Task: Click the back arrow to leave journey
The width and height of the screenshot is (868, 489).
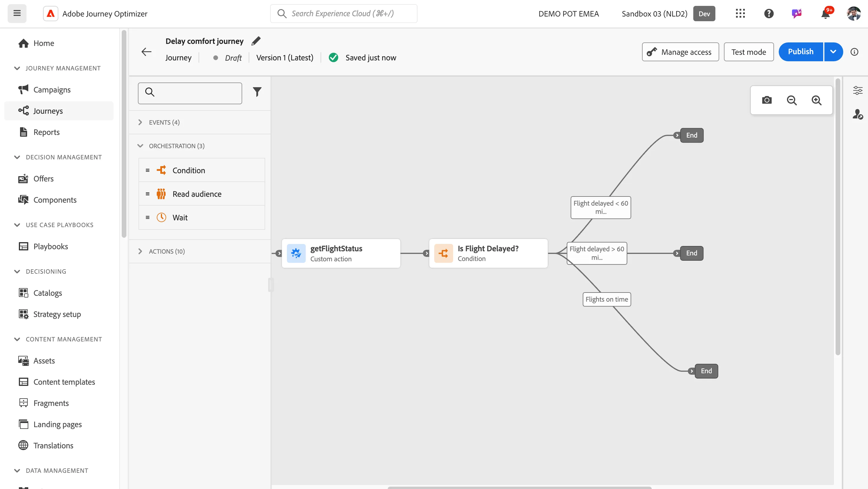Action: tap(146, 52)
